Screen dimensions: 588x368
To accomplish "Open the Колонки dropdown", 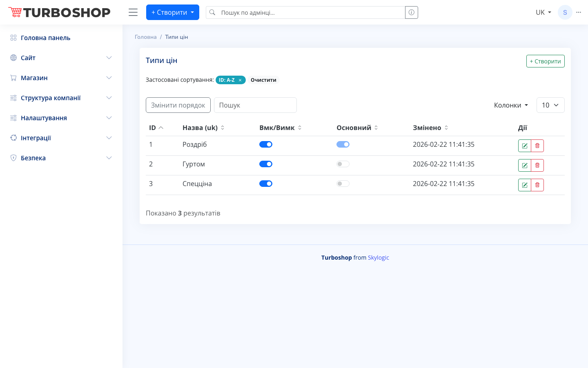I will [511, 105].
